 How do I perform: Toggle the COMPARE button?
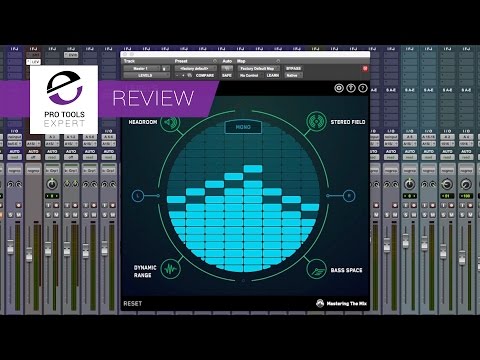pos(205,76)
